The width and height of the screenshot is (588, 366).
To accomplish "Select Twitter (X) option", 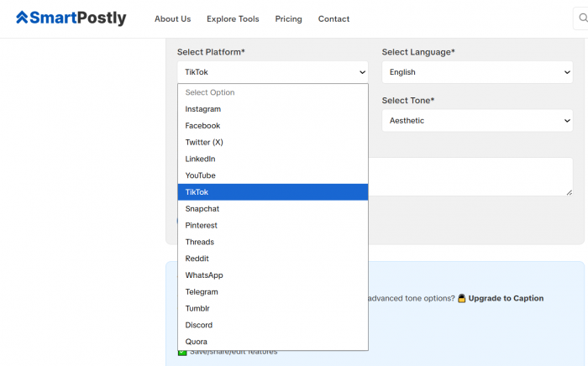I will click(273, 143).
